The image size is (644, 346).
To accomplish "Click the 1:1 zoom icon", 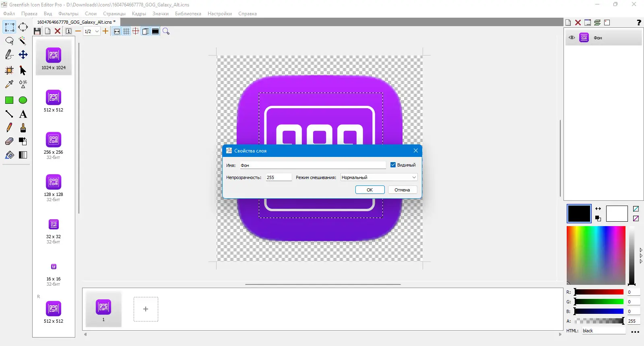I will tap(69, 31).
